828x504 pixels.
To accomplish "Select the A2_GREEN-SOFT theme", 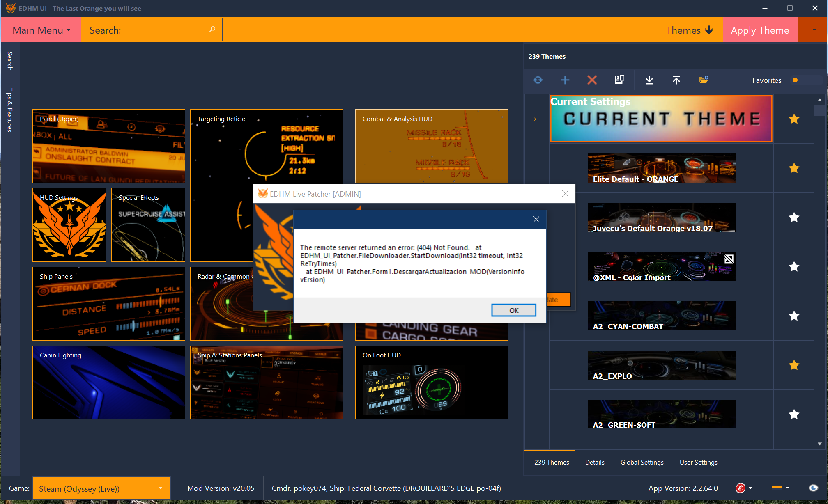I will pyautogui.click(x=661, y=415).
